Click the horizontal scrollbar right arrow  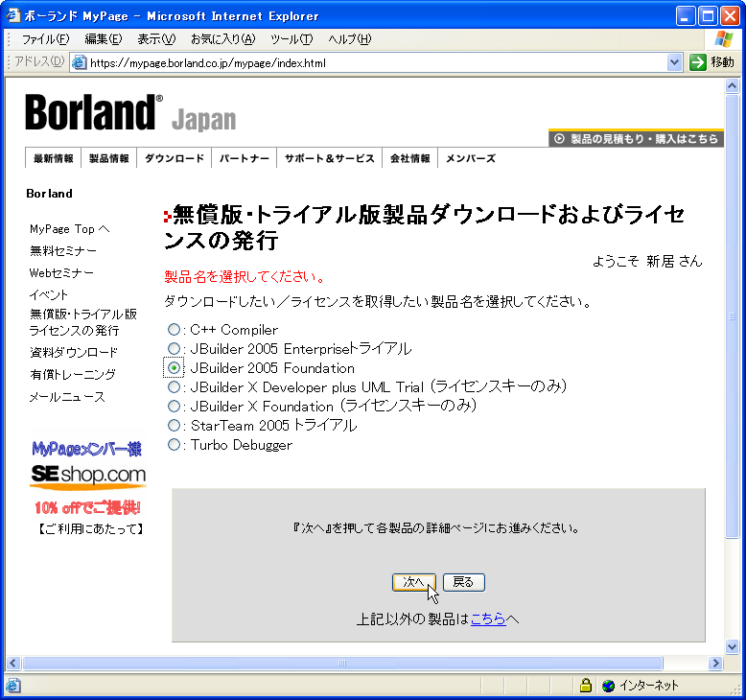[x=715, y=663]
